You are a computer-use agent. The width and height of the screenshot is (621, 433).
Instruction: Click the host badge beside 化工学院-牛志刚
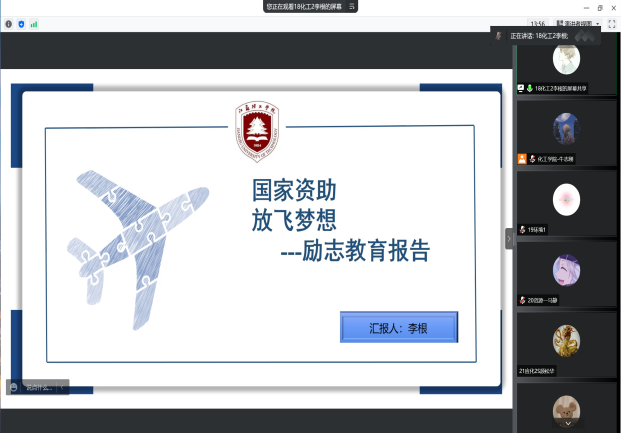[x=522, y=159]
